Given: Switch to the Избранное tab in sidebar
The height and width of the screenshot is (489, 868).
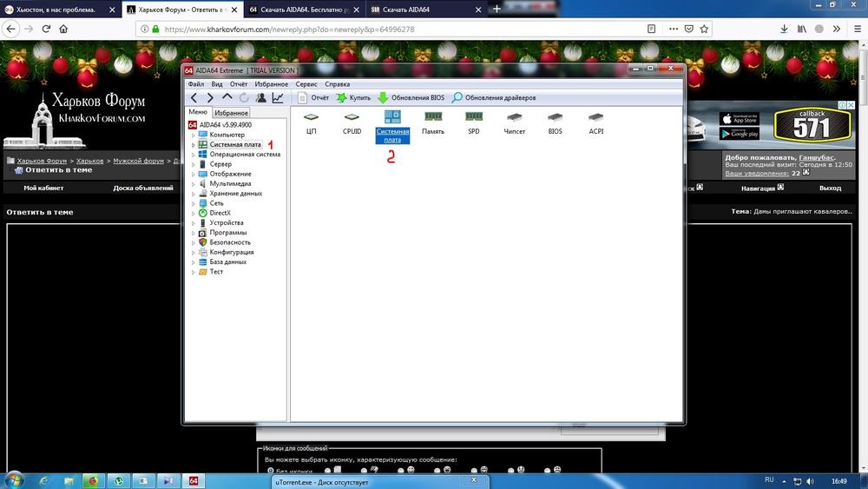Looking at the screenshot, I should [x=231, y=113].
